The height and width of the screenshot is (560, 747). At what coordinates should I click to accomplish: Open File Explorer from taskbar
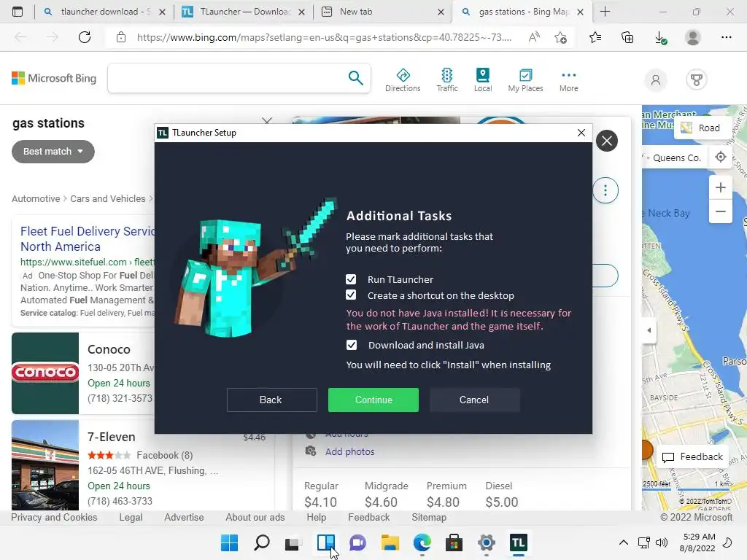pyautogui.click(x=390, y=542)
